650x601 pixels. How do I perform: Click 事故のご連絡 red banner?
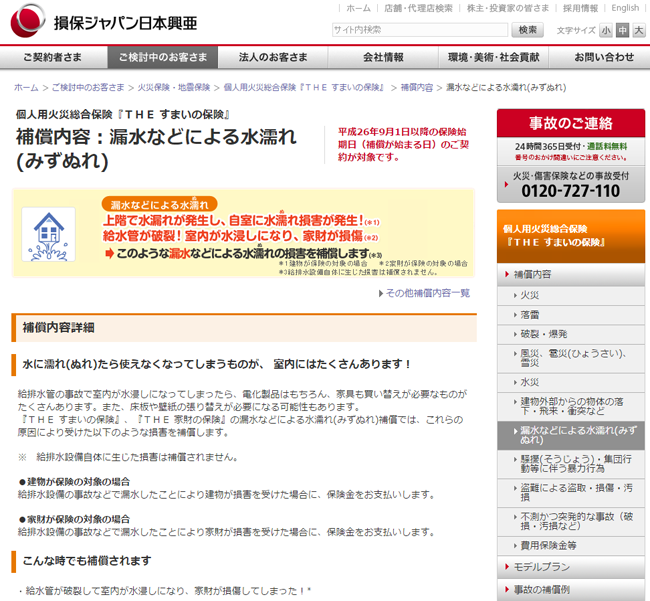click(571, 123)
